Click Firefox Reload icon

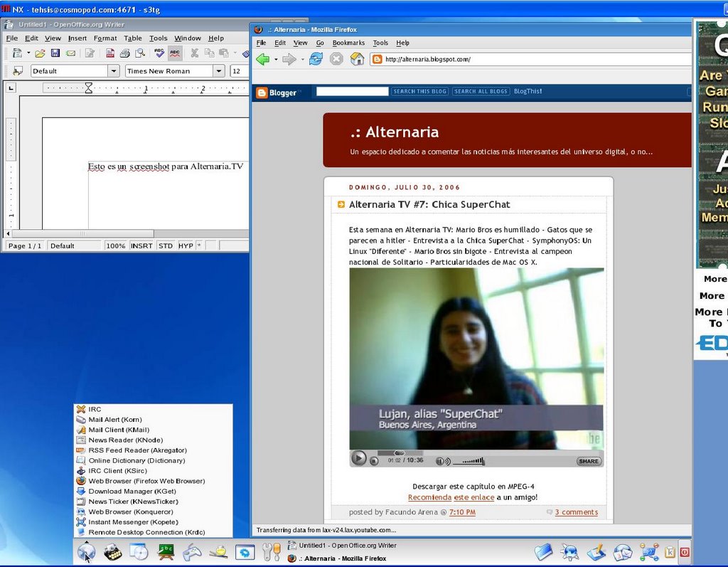tap(316, 59)
